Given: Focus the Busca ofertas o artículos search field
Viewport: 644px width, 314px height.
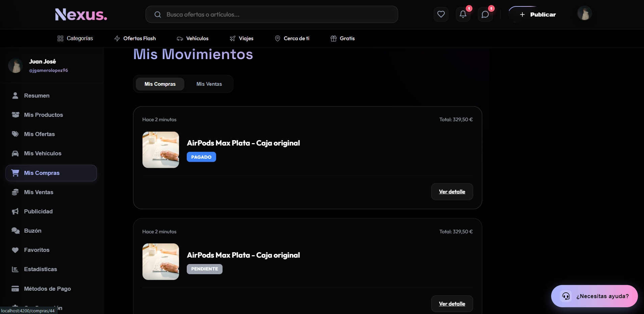Looking at the screenshot, I should tap(272, 15).
